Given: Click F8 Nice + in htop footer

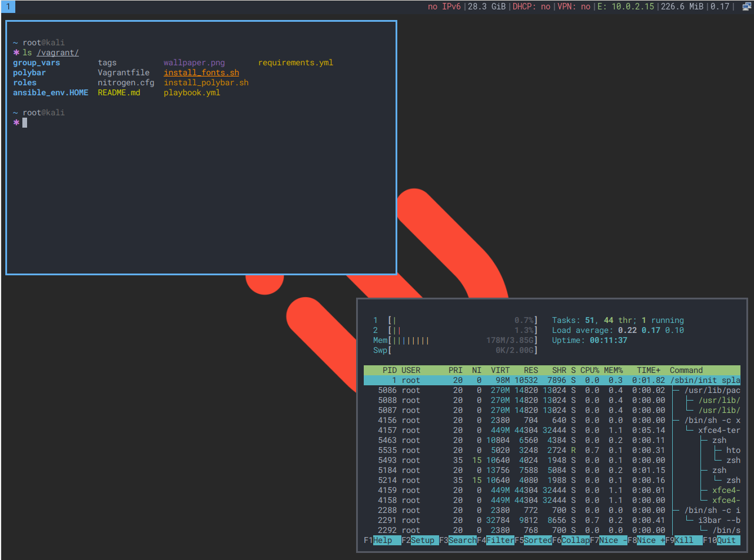Looking at the screenshot, I should (x=646, y=540).
